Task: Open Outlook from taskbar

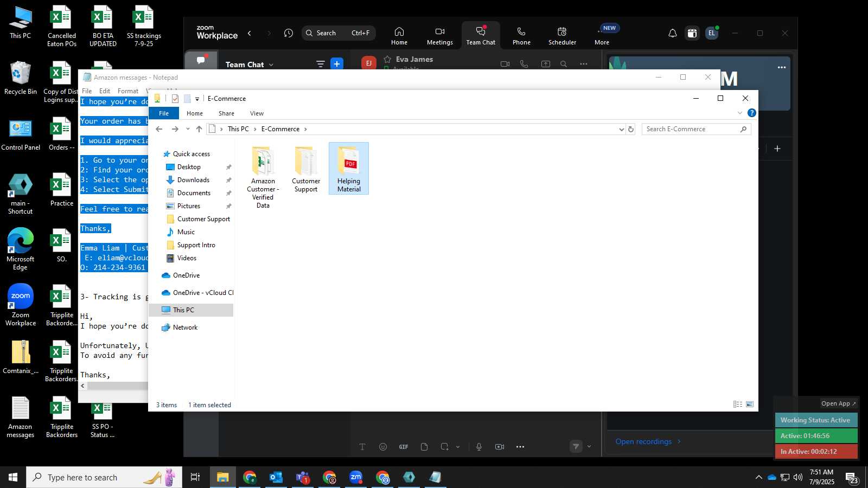Action: tap(276, 477)
